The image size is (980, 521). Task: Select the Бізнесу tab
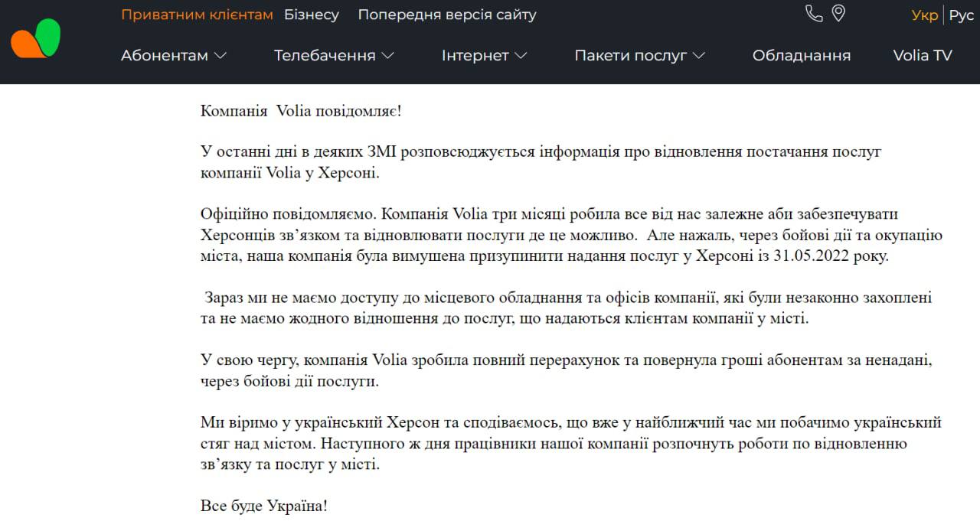312,15
